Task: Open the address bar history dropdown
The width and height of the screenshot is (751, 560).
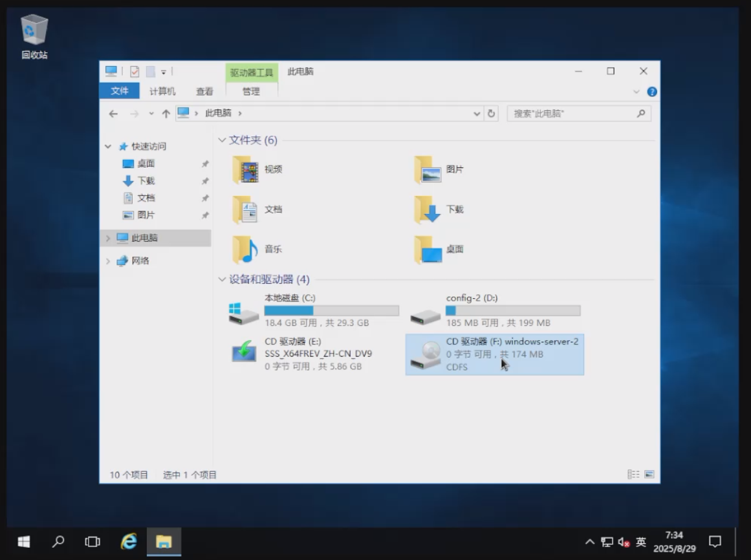Action: [x=477, y=114]
